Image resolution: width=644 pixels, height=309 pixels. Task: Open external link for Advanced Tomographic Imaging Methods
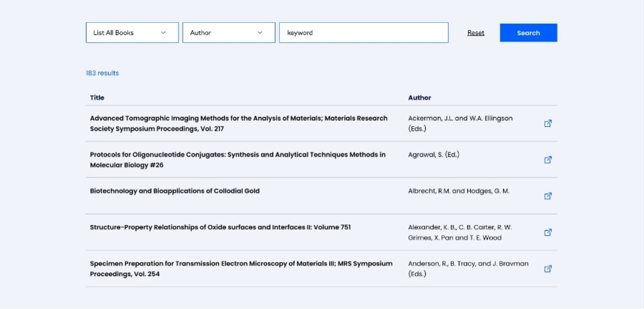(x=548, y=123)
